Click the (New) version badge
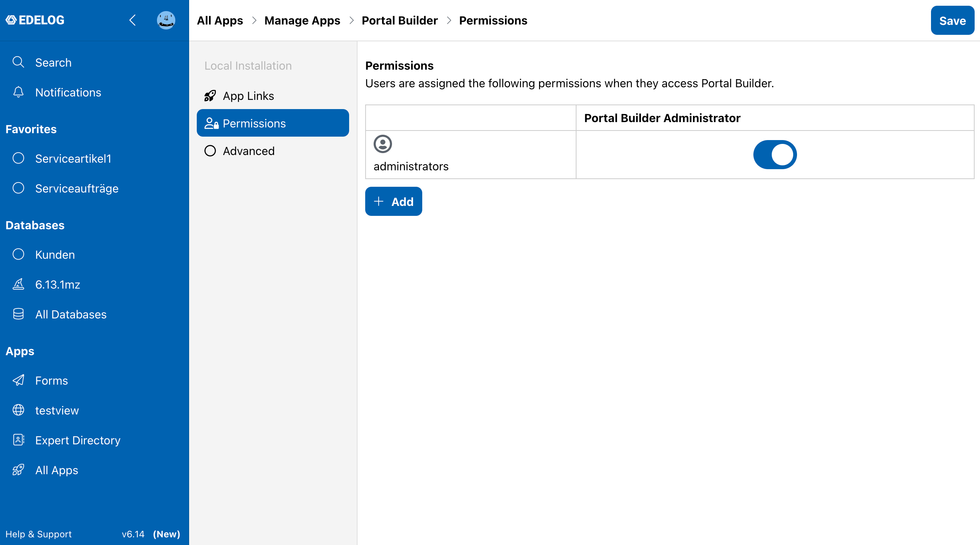 coord(167,534)
